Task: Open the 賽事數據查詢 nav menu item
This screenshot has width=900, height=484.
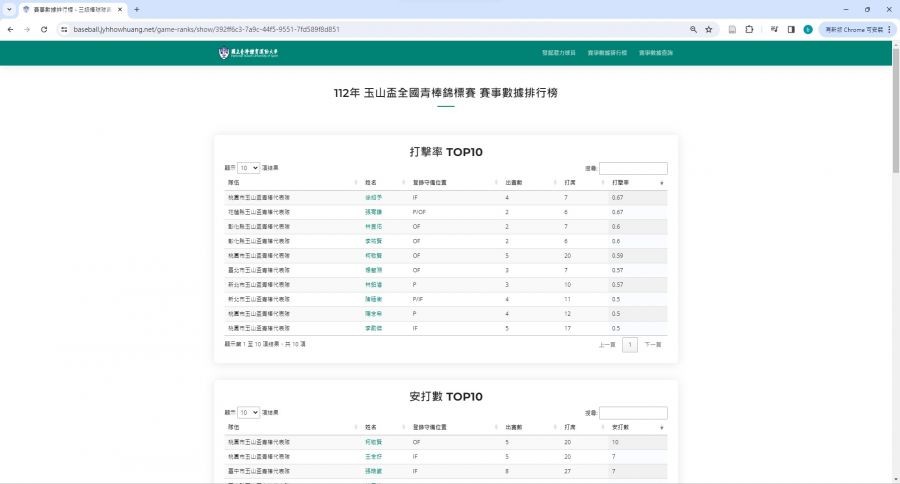Action: click(657, 52)
